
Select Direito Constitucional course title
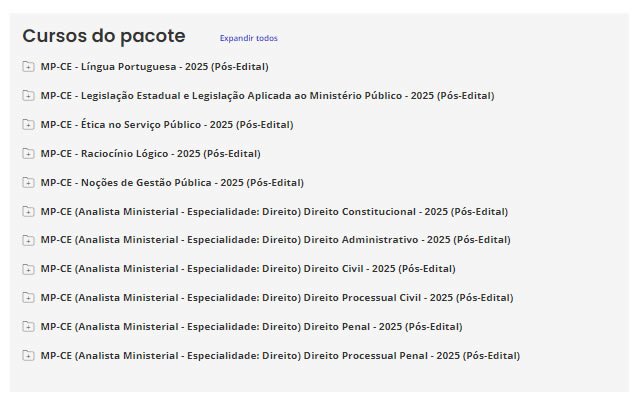coord(274,212)
